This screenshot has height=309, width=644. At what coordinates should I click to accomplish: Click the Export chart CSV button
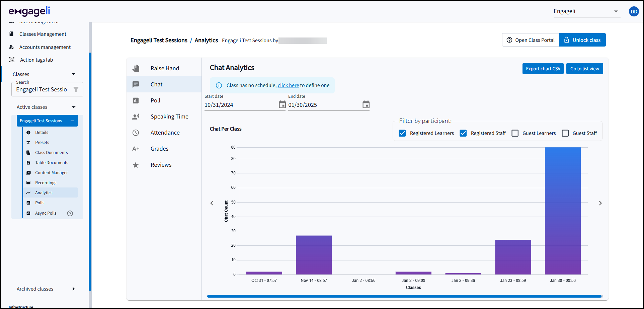coord(543,69)
